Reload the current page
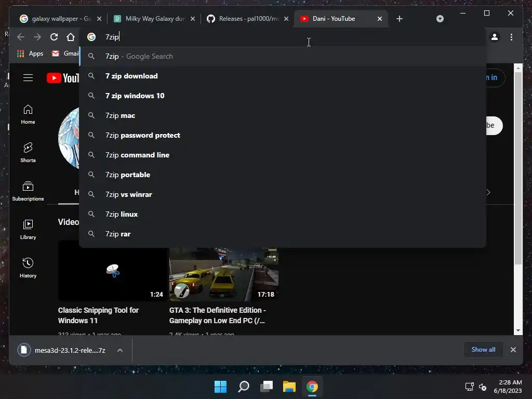The width and height of the screenshot is (532, 399). pyautogui.click(x=54, y=37)
